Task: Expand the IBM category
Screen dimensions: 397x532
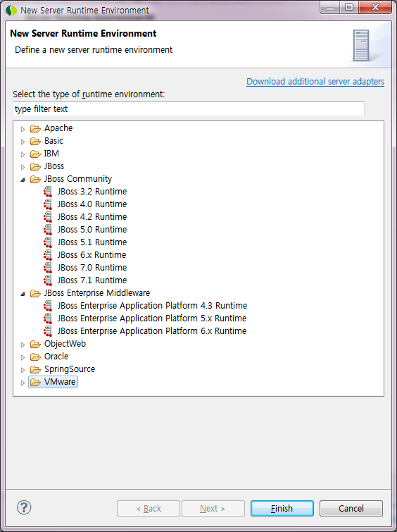Action: point(23,154)
